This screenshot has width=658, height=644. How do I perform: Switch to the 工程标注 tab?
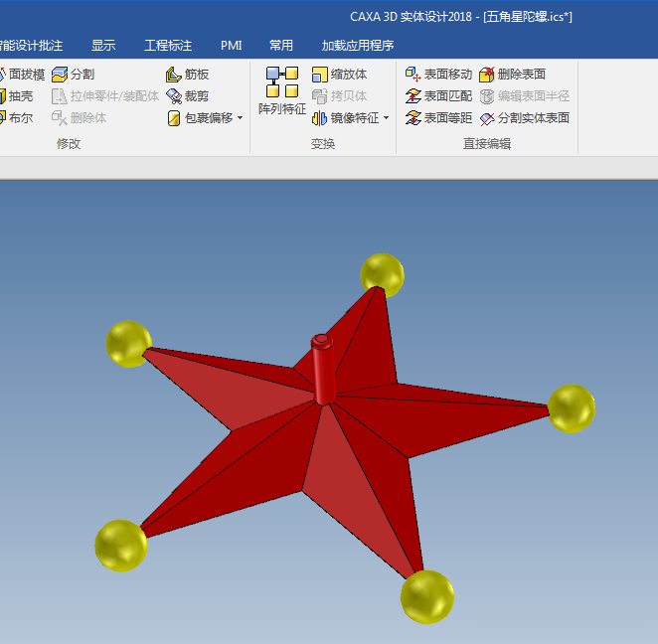point(168,46)
